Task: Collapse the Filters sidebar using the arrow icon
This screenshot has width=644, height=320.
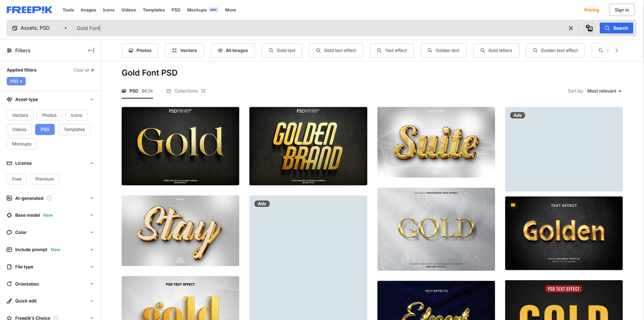Action: [91, 50]
